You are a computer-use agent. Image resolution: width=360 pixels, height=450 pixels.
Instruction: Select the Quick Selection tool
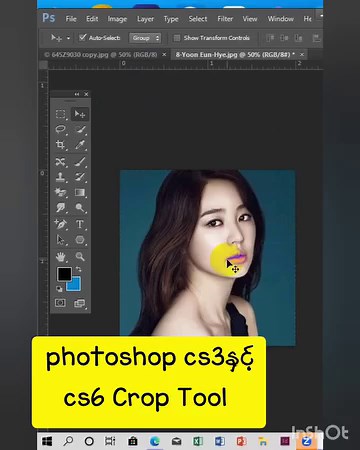[x=80, y=129]
